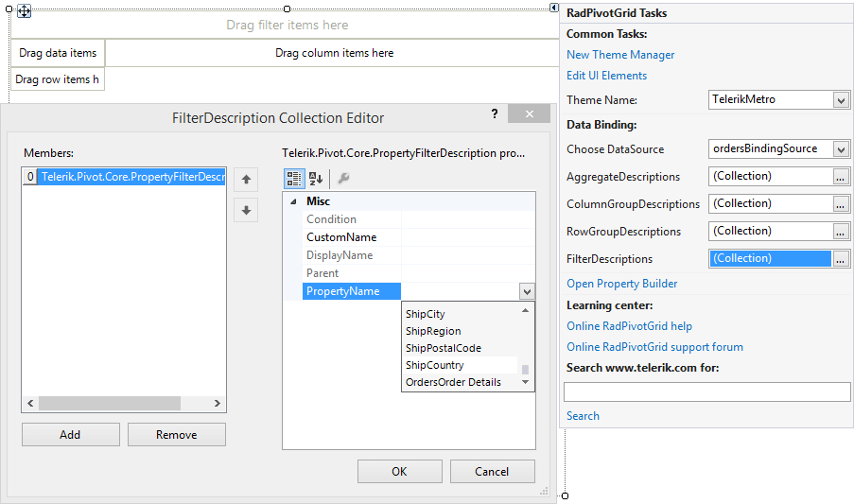This screenshot has height=504, width=854.
Task: Select the Categorized view icon in property grid
Action: (x=294, y=178)
